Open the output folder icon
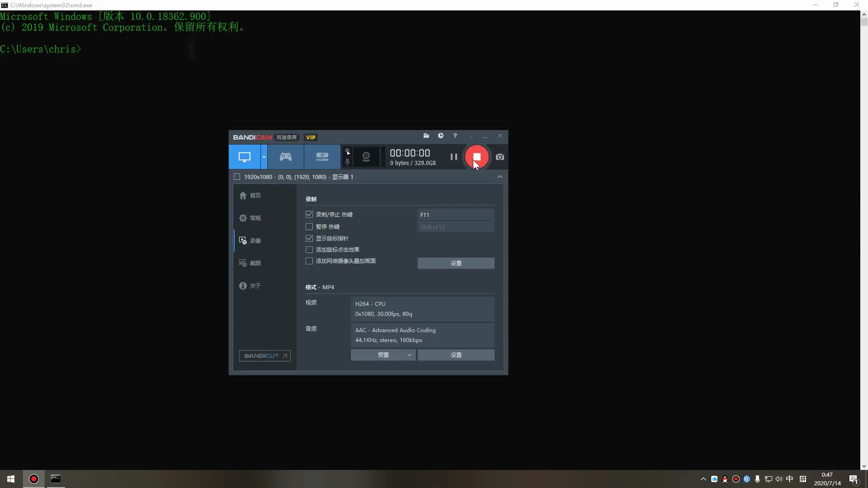The image size is (868, 488). point(426,136)
